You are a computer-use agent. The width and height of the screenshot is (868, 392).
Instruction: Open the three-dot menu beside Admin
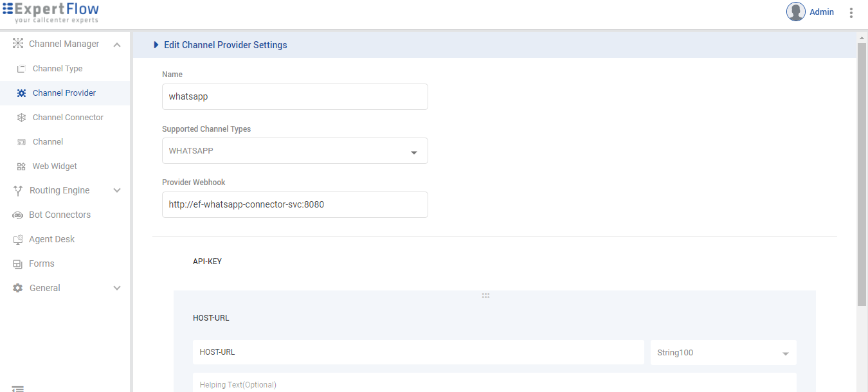[x=851, y=12]
